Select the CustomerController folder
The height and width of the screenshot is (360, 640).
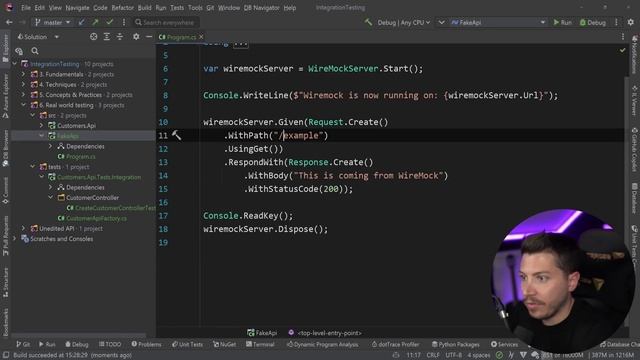pos(92,198)
